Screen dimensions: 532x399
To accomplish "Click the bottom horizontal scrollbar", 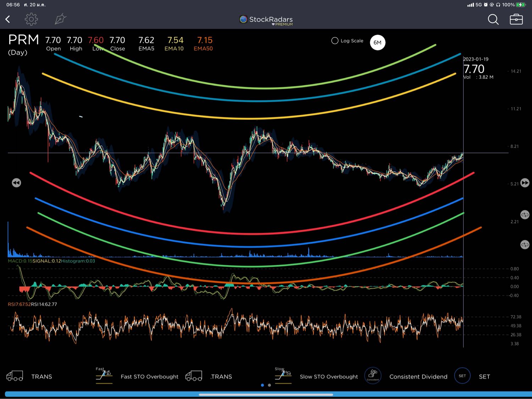I will click(266, 394).
